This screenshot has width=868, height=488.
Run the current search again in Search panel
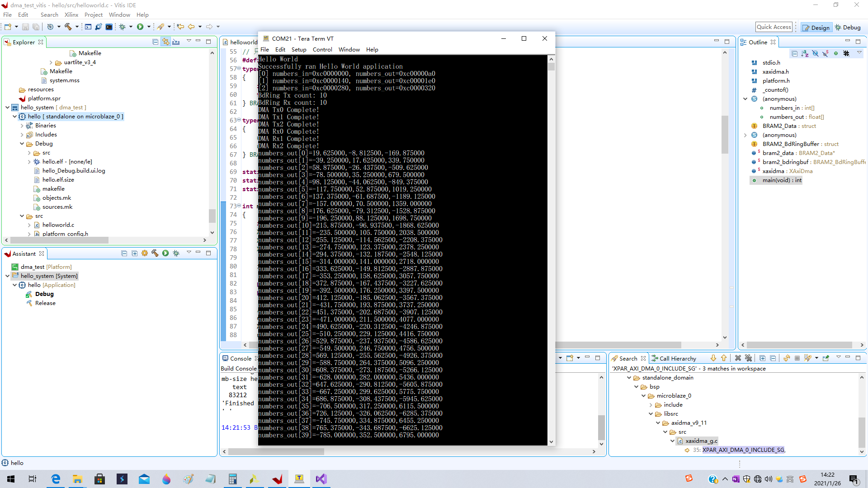(787, 358)
